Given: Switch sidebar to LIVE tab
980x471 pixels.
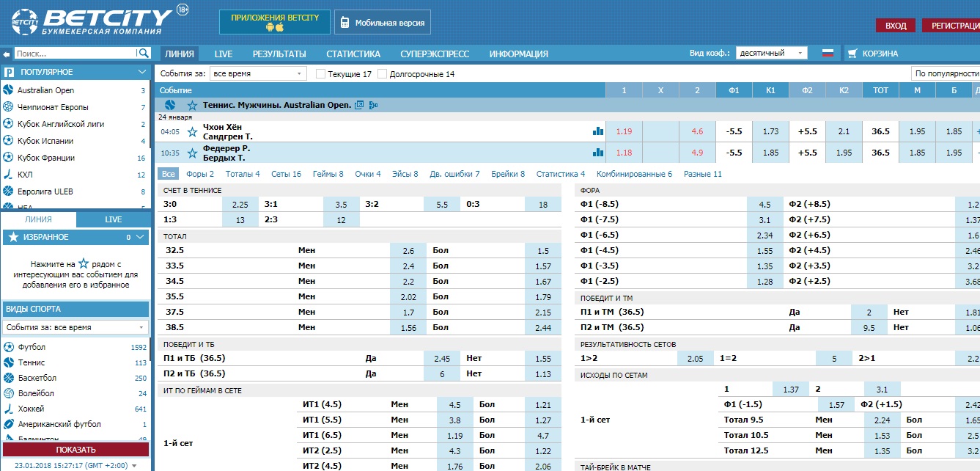Looking at the screenshot, I should 114,219.
